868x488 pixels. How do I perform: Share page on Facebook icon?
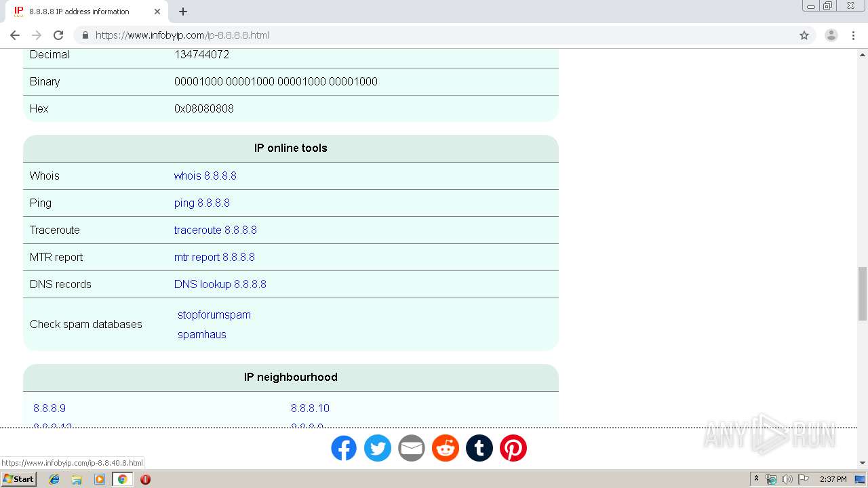[344, 448]
